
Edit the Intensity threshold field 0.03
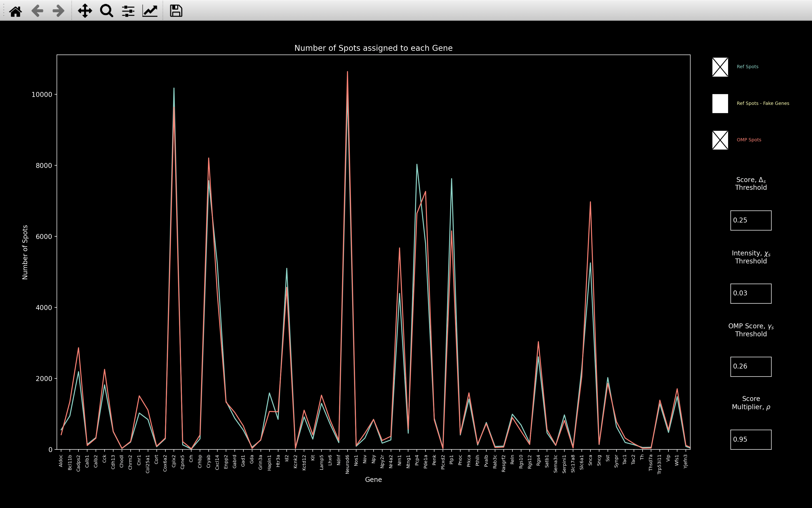pyautogui.click(x=751, y=293)
